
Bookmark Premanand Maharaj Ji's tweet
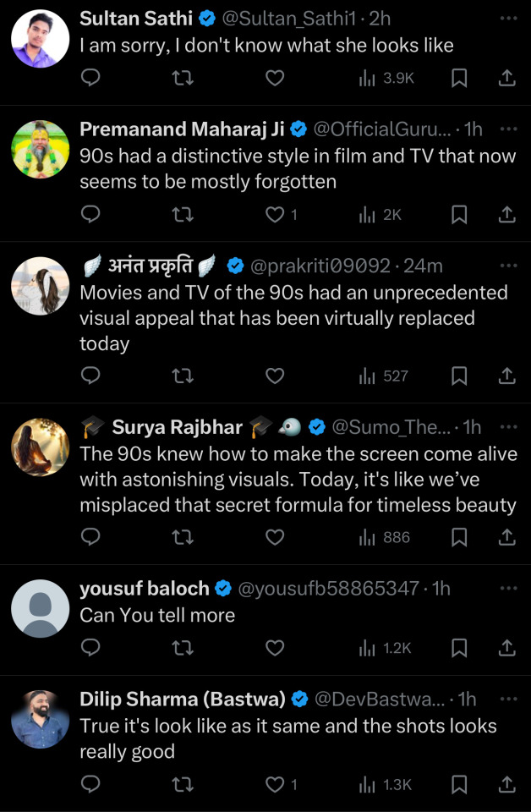[459, 215]
